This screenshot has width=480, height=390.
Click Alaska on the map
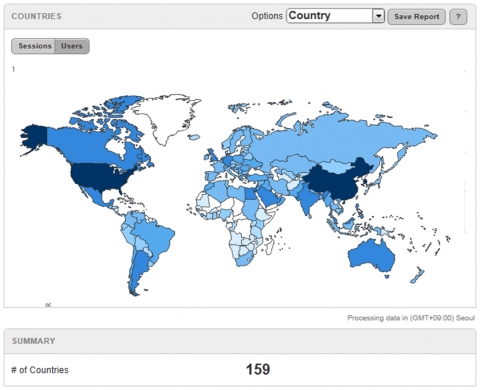33,137
